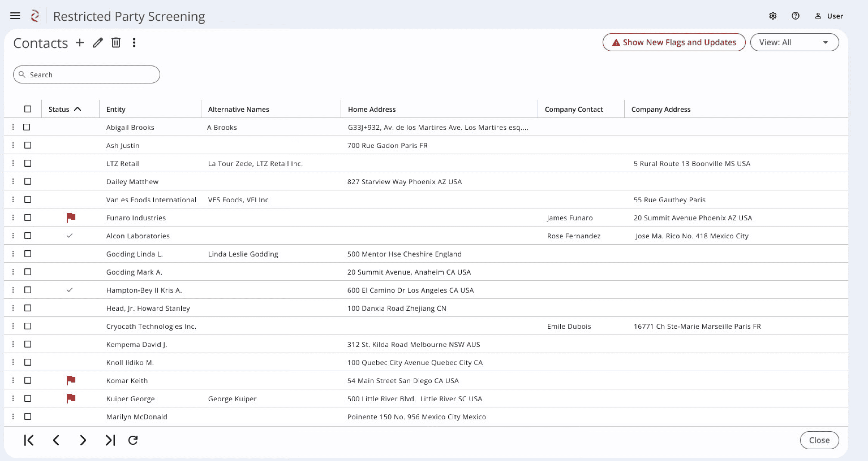Screen dimensions: 868x461
Task: Open settings gear icon
Action: [x=773, y=16]
